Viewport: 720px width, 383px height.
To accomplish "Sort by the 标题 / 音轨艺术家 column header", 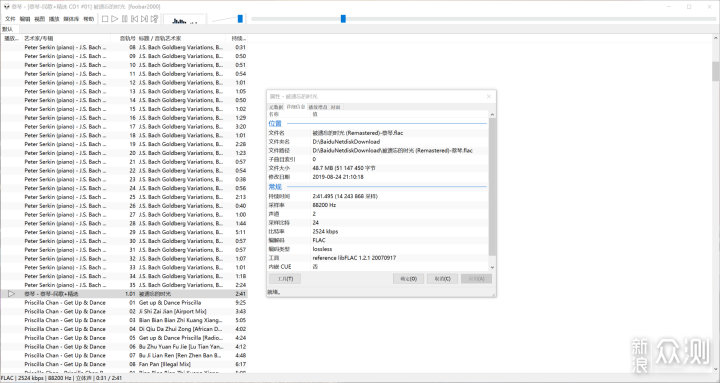I will click(181, 39).
